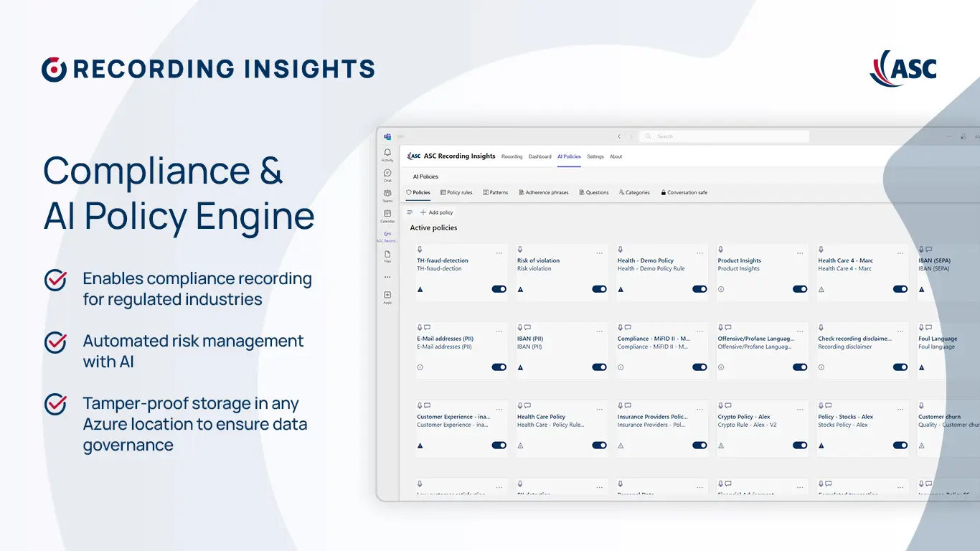The height and width of the screenshot is (551, 980).
Task: Select the AI Policies tab
Action: 569,156
